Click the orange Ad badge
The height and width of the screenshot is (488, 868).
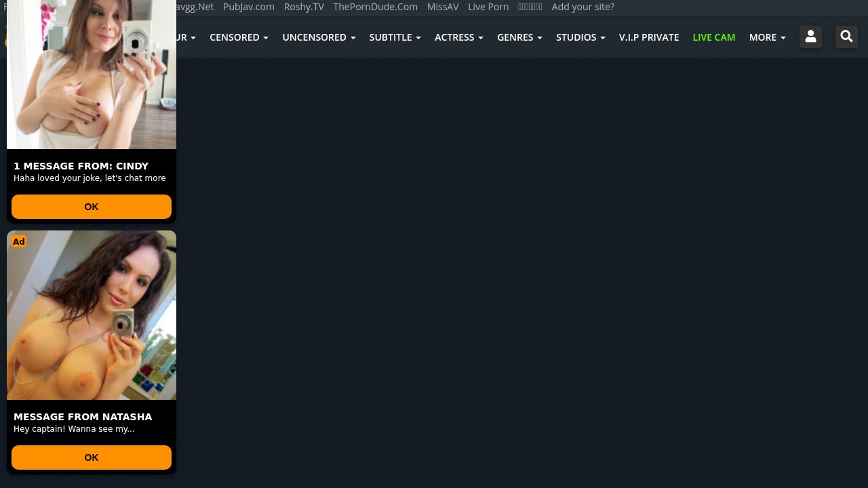(x=18, y=241)
